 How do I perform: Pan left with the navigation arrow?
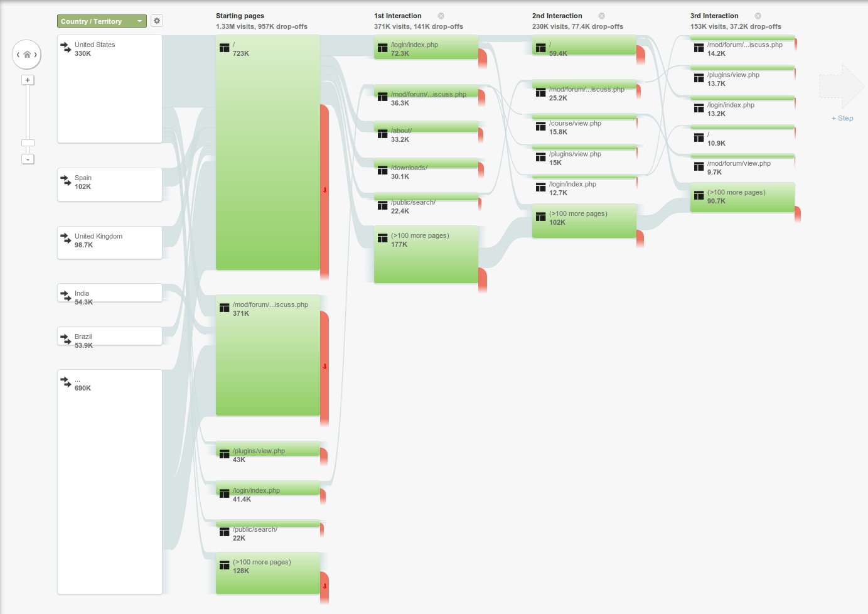coord(18,55)
